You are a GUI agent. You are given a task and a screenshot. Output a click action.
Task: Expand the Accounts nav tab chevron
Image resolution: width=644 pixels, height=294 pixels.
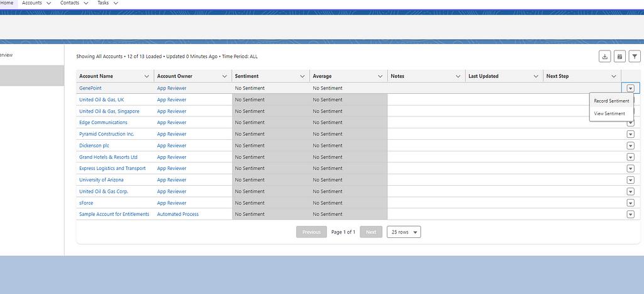49,3
